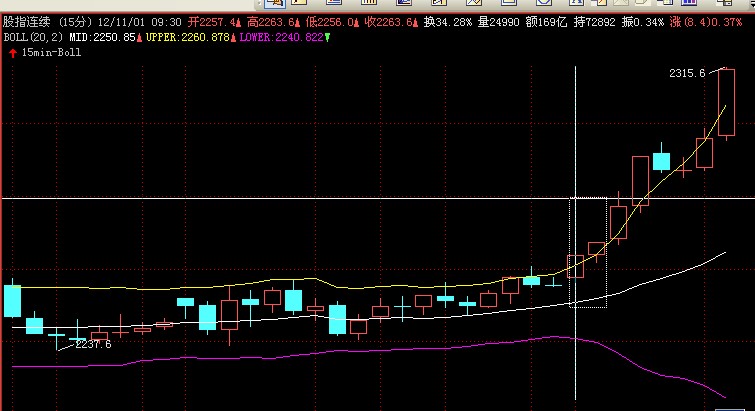The image size is (755, 411).
Task: Click the amount value 额169亿
Action: [x=546, y=22]
